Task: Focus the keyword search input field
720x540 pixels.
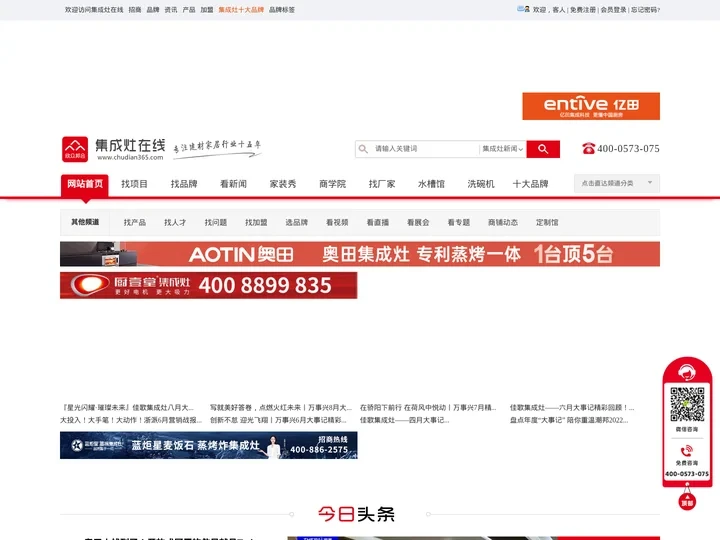Action: click(x=425, y=149)
